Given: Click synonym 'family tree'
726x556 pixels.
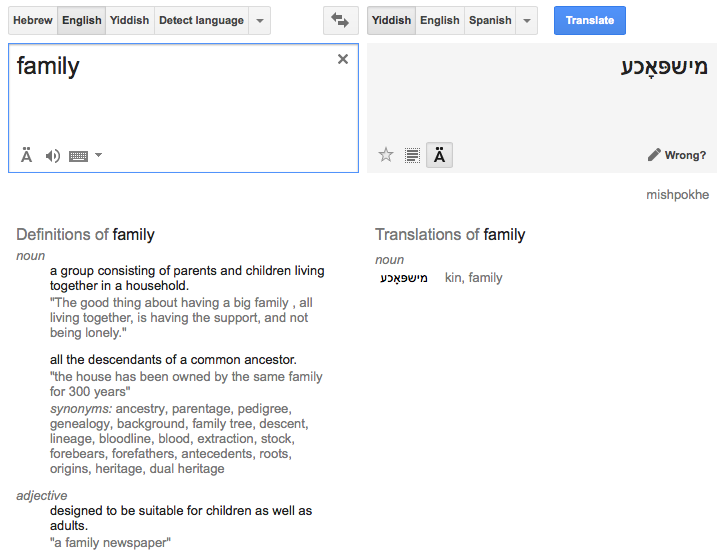Looking at the screenshot, I should [223, 424].
